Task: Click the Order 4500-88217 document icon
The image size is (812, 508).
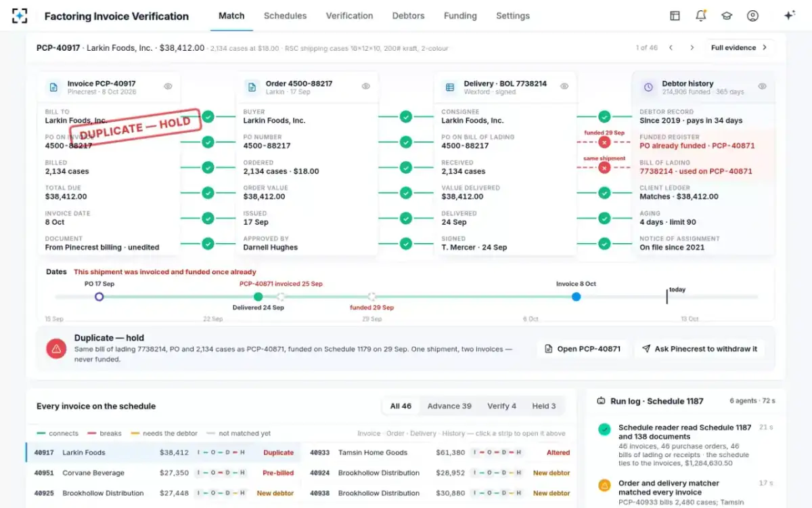Action: coord(252,87)
